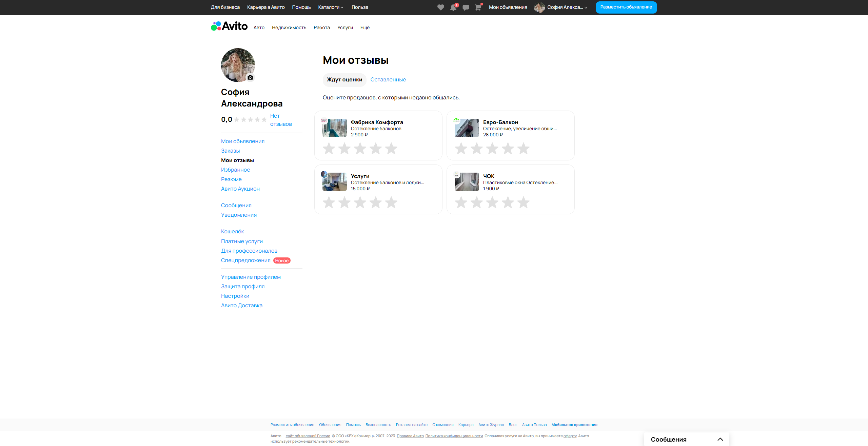Screen dimensions: 868x446
Task: Open Управление профилем
Action: coord(251,277)
